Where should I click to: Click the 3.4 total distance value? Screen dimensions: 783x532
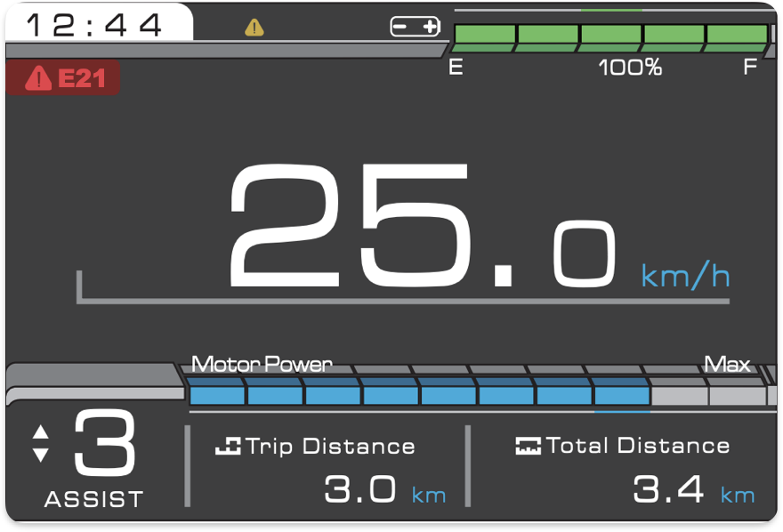(x=668, y=488)
